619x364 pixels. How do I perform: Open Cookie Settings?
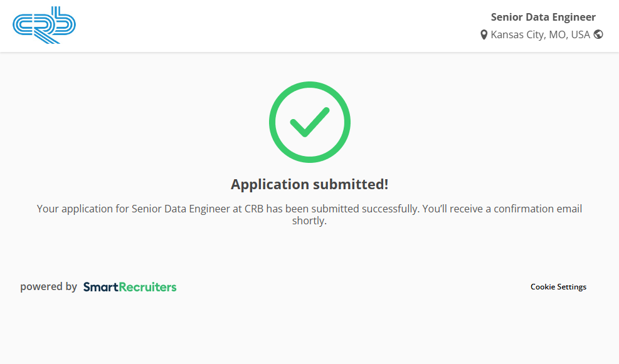pos(558,287)
